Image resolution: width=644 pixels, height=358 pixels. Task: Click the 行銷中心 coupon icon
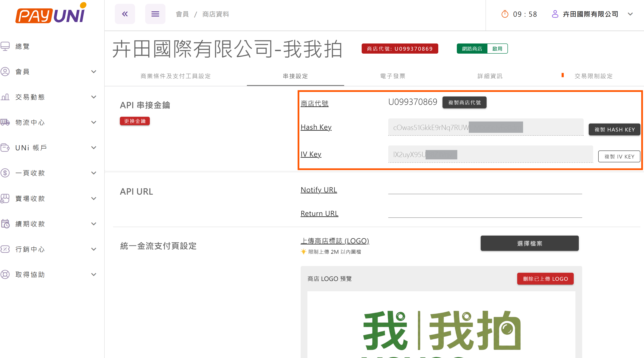5,249
